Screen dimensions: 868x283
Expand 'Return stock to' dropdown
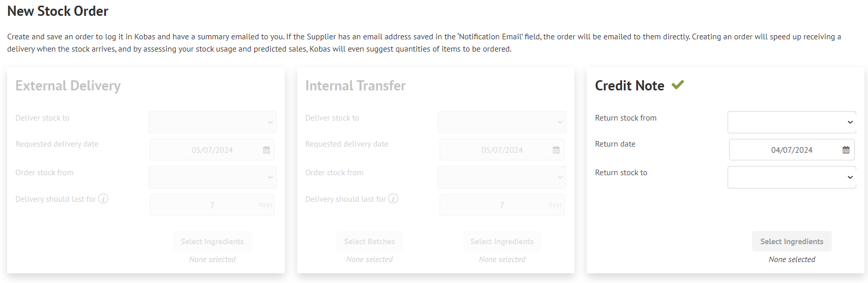791,177
